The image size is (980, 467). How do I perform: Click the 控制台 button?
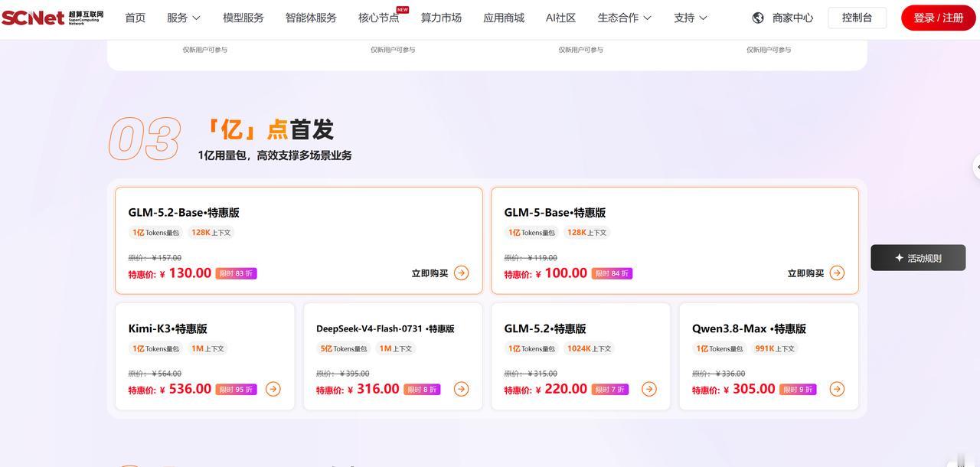tap(857, 18)
